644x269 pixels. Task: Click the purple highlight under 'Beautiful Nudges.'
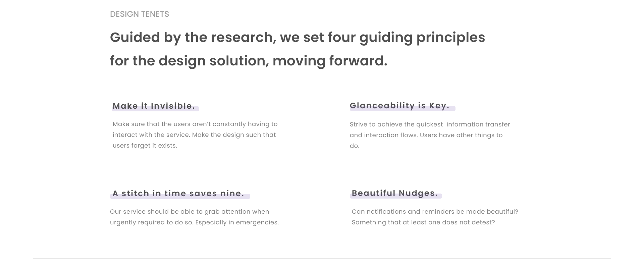pos(396,196)
